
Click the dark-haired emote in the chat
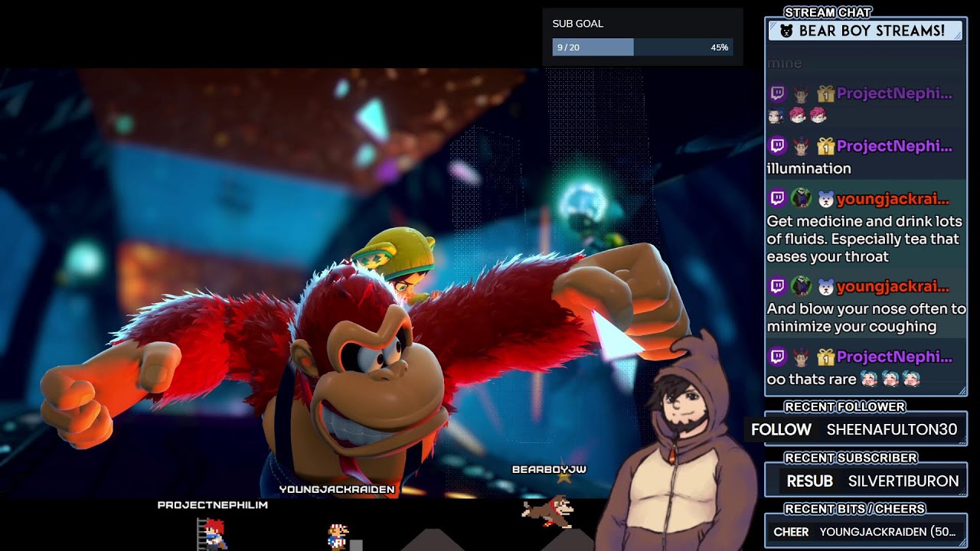point(775,116)
